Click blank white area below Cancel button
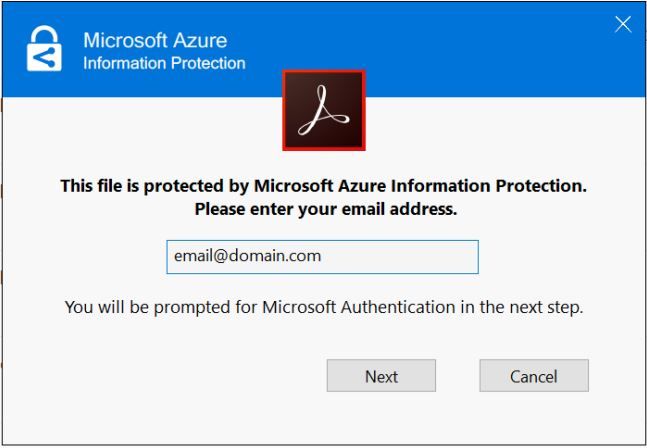The image size is (647, 448). pyautogui.click(x=533, y=418)
